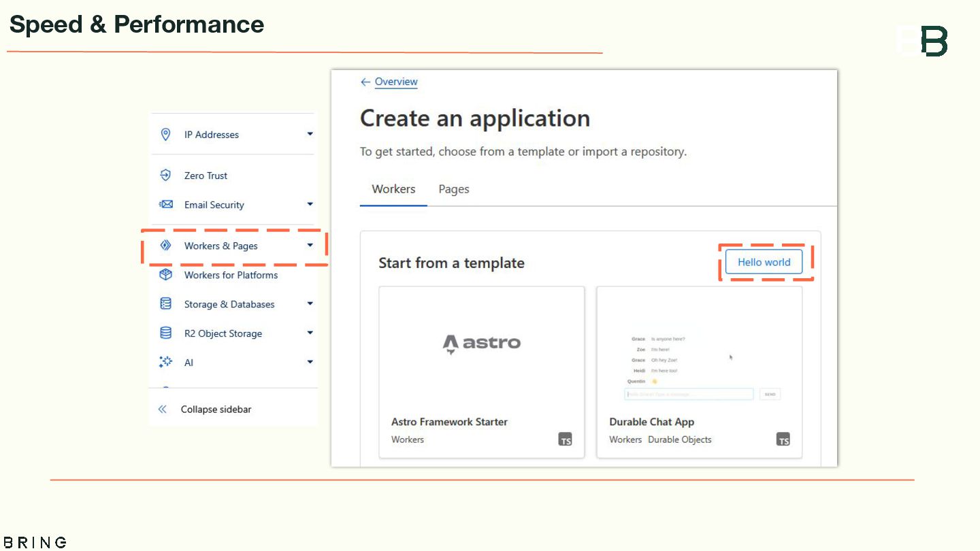The width and height of the screenshot is (980, 551).
Task: Open the Astro Framework Starter title
Action: tap(449, 422)
